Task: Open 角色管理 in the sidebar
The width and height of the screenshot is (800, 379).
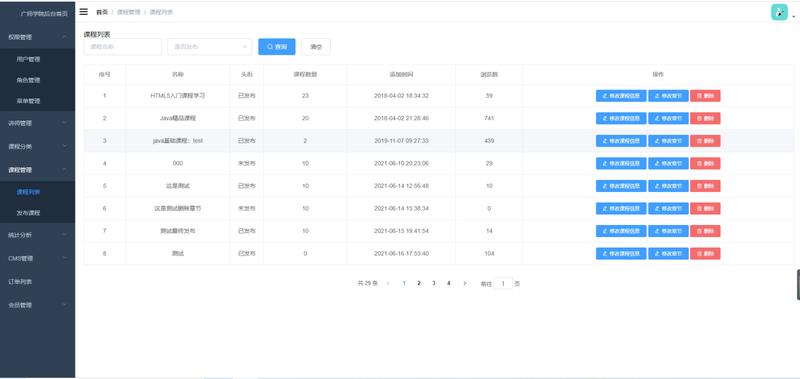Action: (37, 80)
